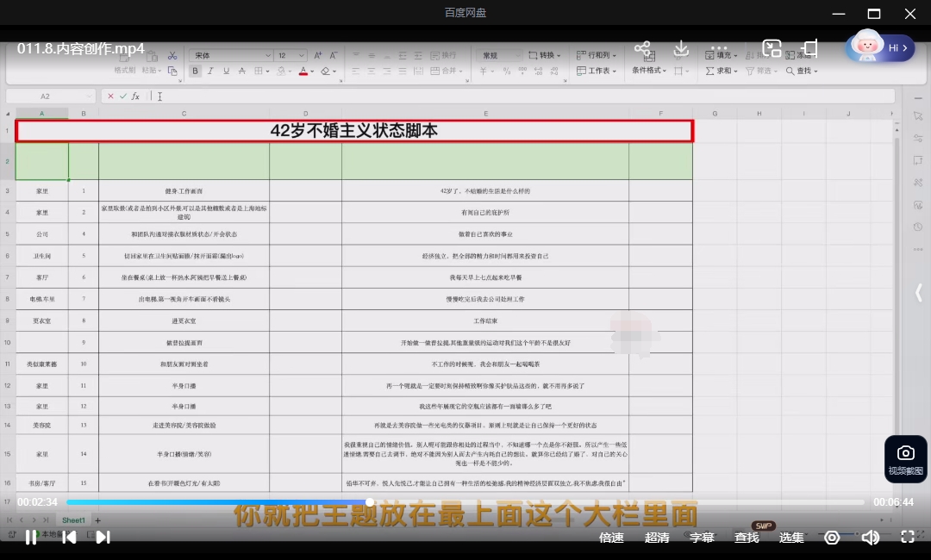Image resolution: width=931 pixels, height=560 pixels.
Task: Toggle Italic formatting in the spreadsheet
Action: point(210,71)
